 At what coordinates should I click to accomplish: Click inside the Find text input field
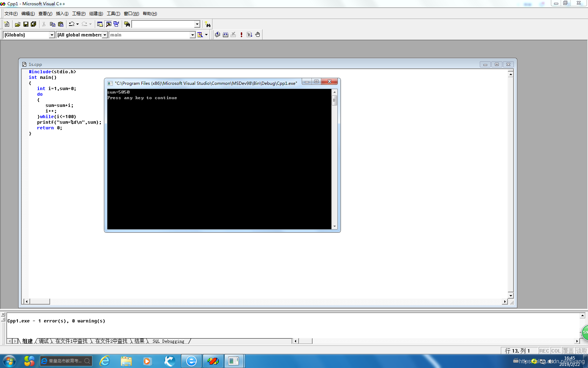click(x=163, y=24)
